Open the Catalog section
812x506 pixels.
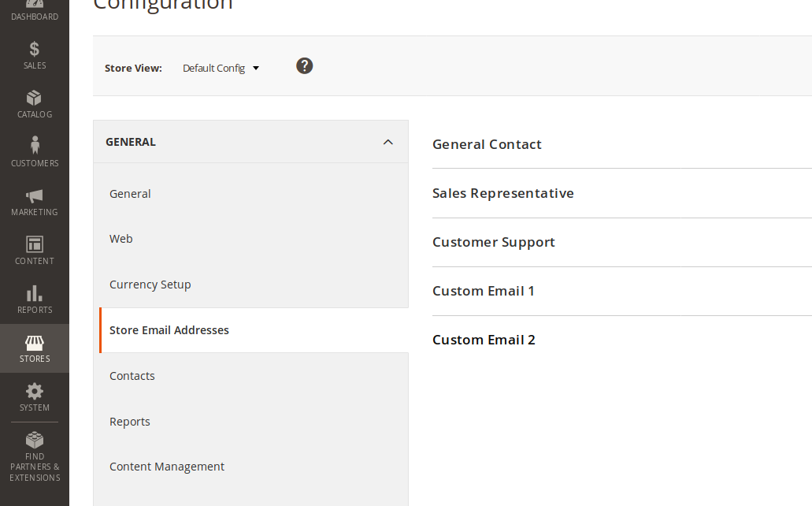[x=34, y=103]
